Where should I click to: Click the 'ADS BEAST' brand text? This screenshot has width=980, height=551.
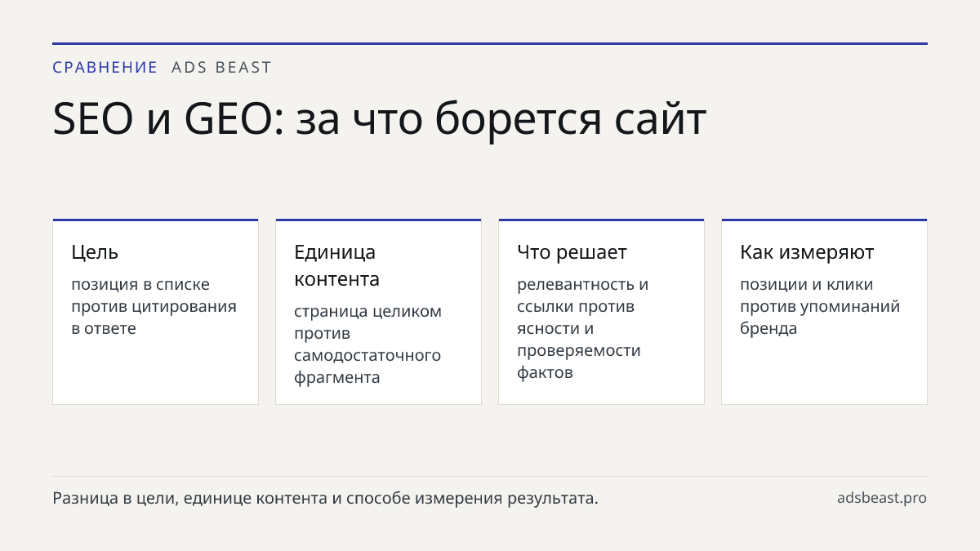coord(221,68)
